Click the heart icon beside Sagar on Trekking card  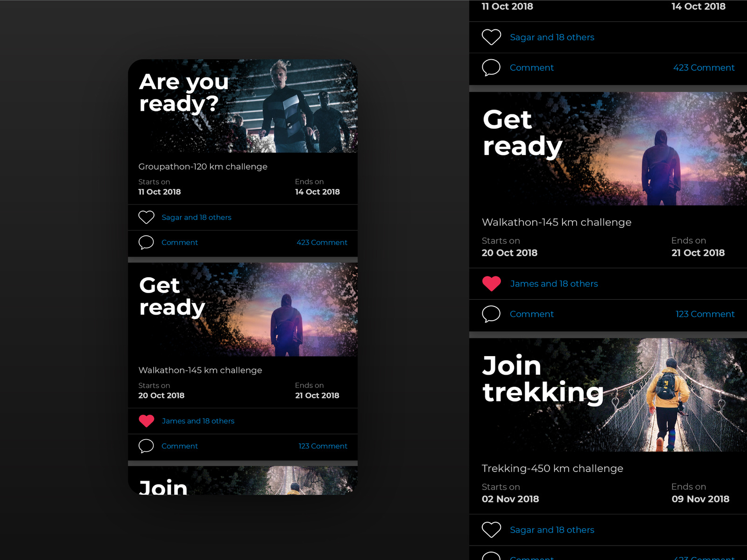(x=491, y=530)
